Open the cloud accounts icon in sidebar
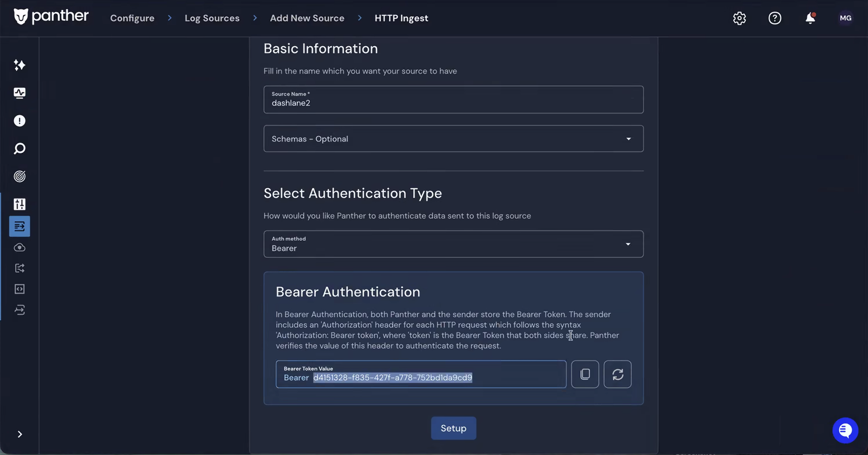Image resolution: width=868 pixels, height=455 pixels. point(20,248)
